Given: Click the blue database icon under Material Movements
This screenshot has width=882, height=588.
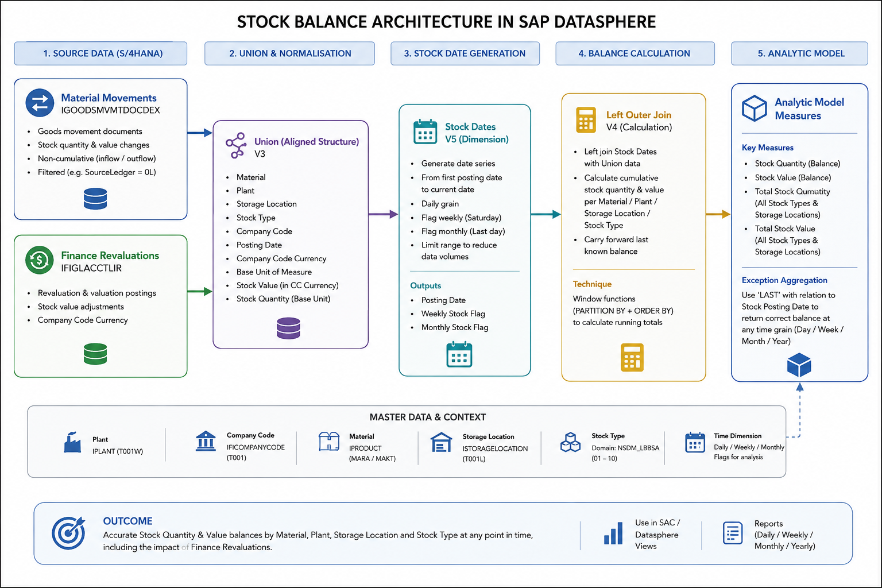Looking at the screenshot, I should point(95,199).
